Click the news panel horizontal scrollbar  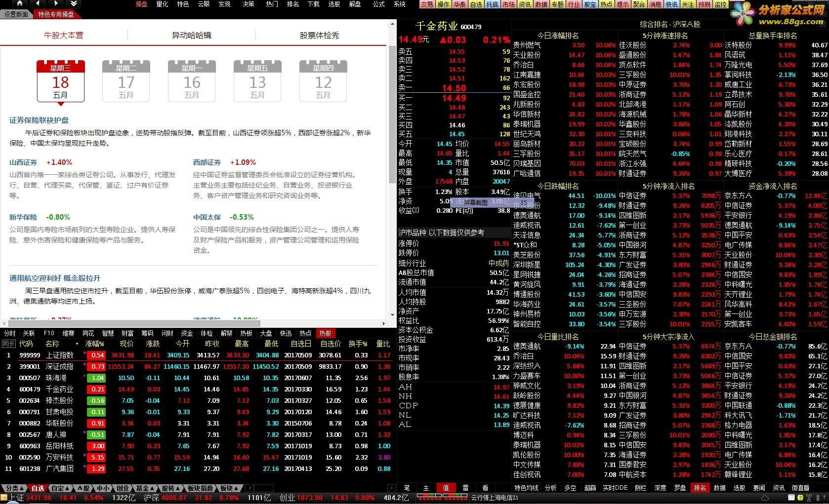click(194, 323)
